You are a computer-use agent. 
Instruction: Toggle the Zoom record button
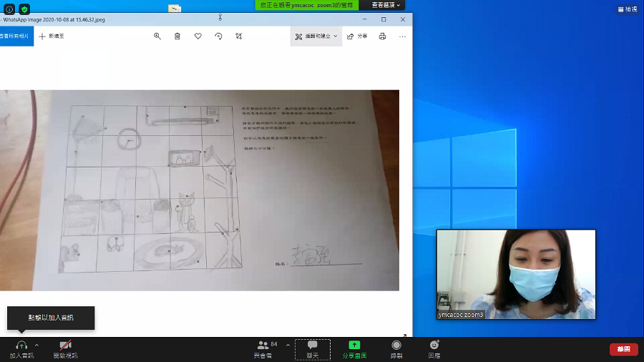click(396, 348)
